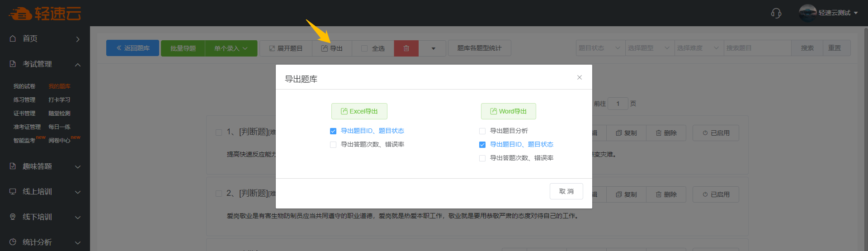Click the 轻速云 logo
868x251 pixels.
pos(45,14)
